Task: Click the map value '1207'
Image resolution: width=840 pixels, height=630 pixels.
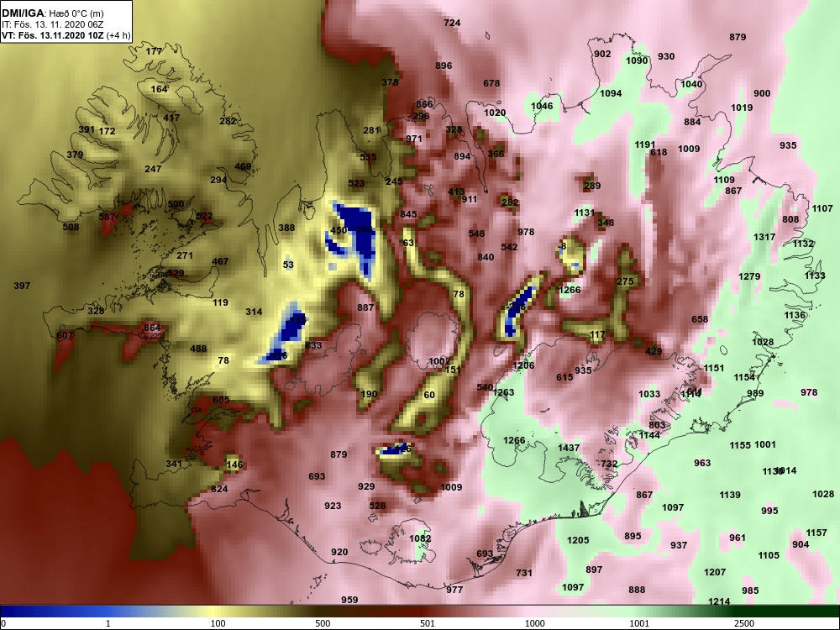Action: tap(715, 573)
